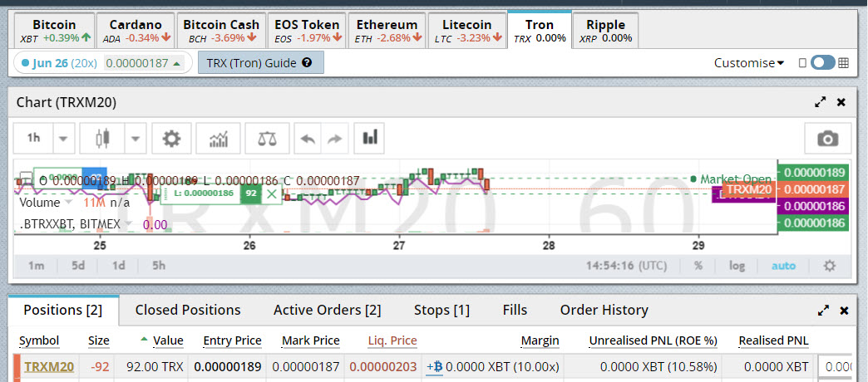868x382 pixels.
Task: Undo last chart action
Action: click(308, 138)
